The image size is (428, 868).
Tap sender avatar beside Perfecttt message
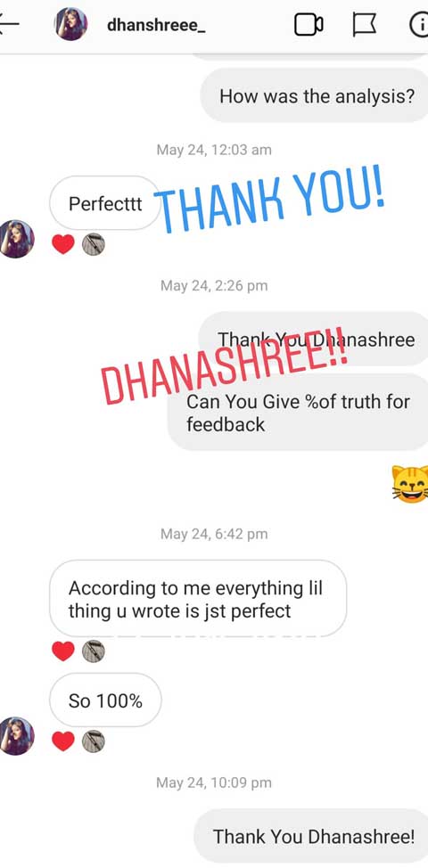click(17, 239)
